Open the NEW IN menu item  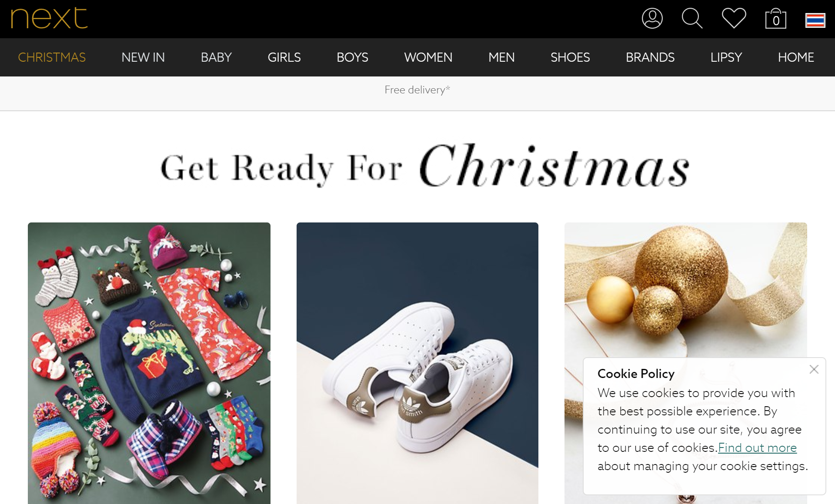[143, 57]
